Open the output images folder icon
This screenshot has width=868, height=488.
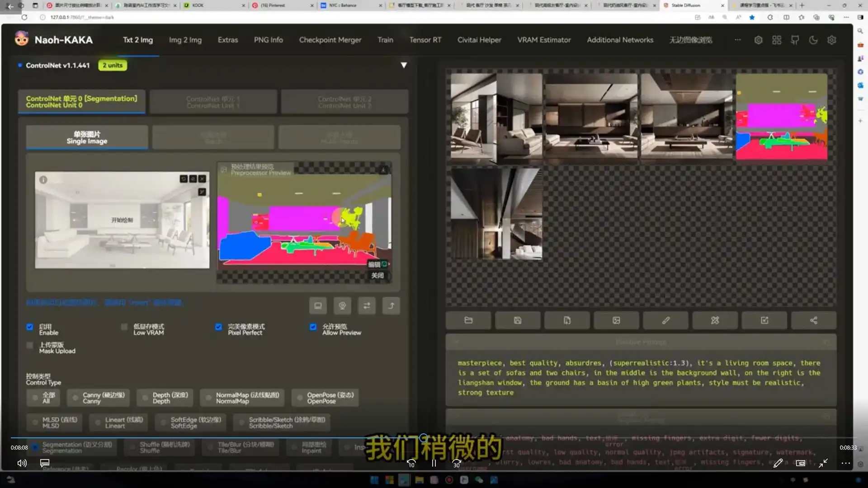point(468,320)
